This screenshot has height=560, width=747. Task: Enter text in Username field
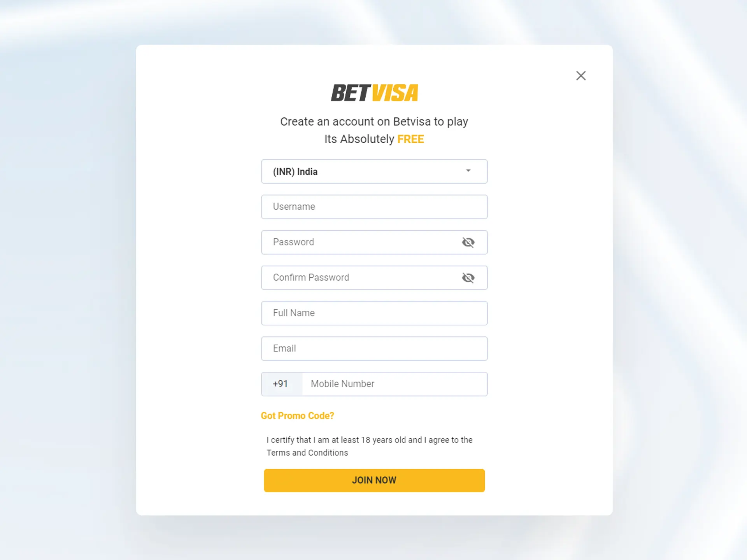(374, 206)
